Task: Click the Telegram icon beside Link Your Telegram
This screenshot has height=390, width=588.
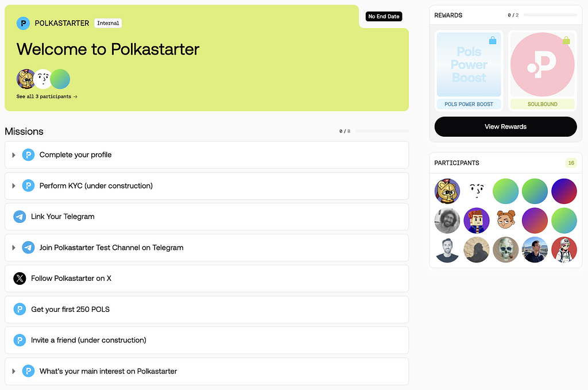Action: pyautogui.click(x=20, y=217)
